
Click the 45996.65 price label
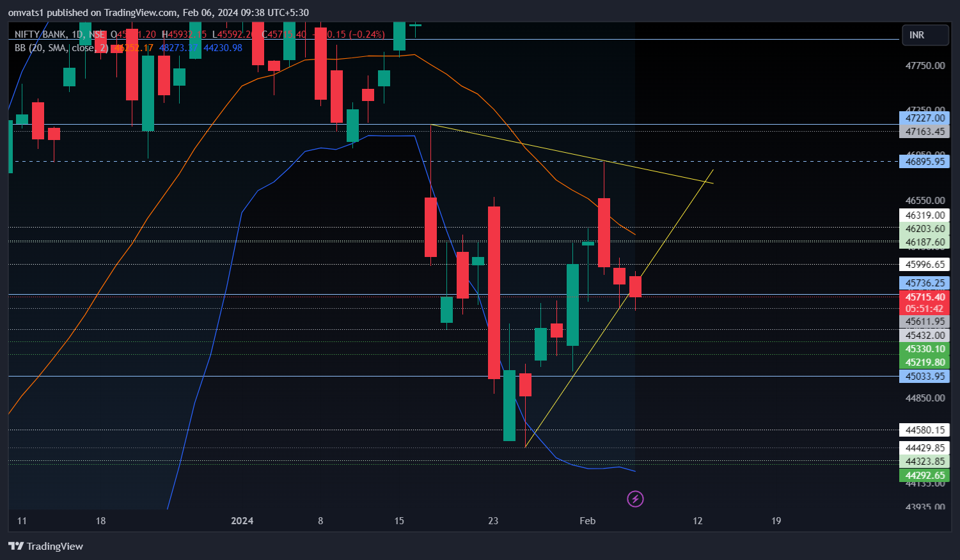(924, 265)
